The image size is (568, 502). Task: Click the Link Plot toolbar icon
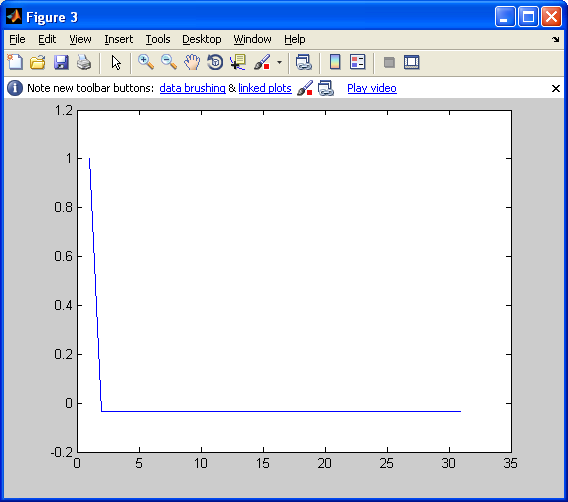pos(304,62)
